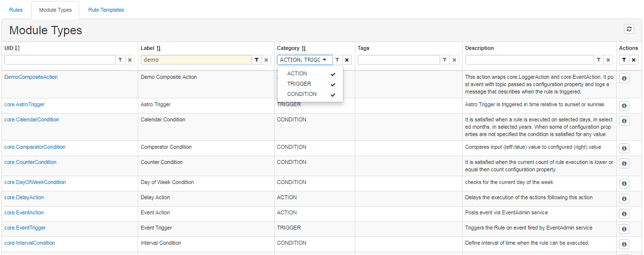This screenshot has width=644, height=255.
Task: Open info icon for core.IntervalCondition row
Action: (624, 244)
